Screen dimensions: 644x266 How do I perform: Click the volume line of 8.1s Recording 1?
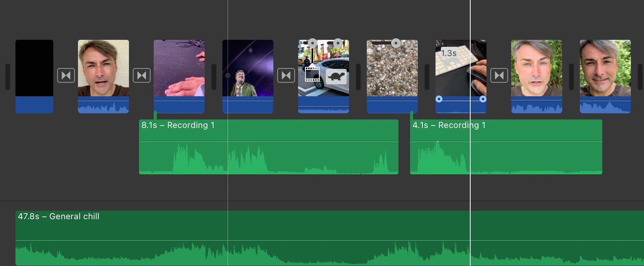[269, 142]
